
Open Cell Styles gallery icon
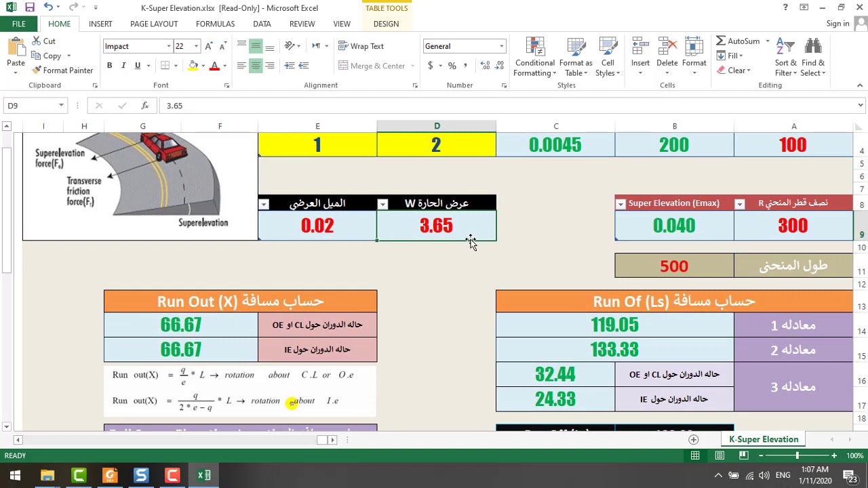click(608, 58)
